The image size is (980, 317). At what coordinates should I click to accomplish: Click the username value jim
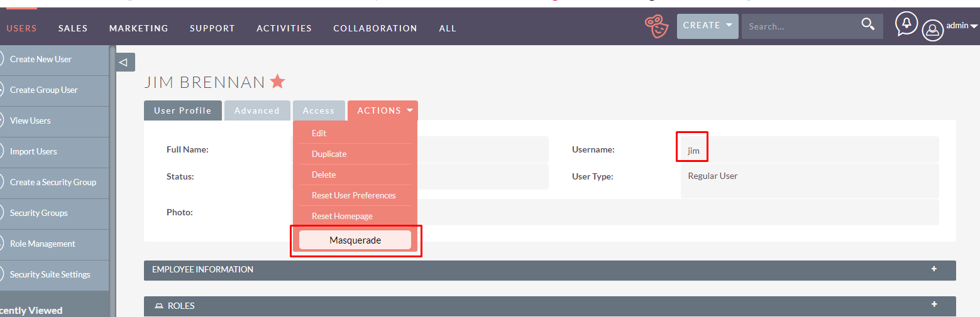coord(693,151)
